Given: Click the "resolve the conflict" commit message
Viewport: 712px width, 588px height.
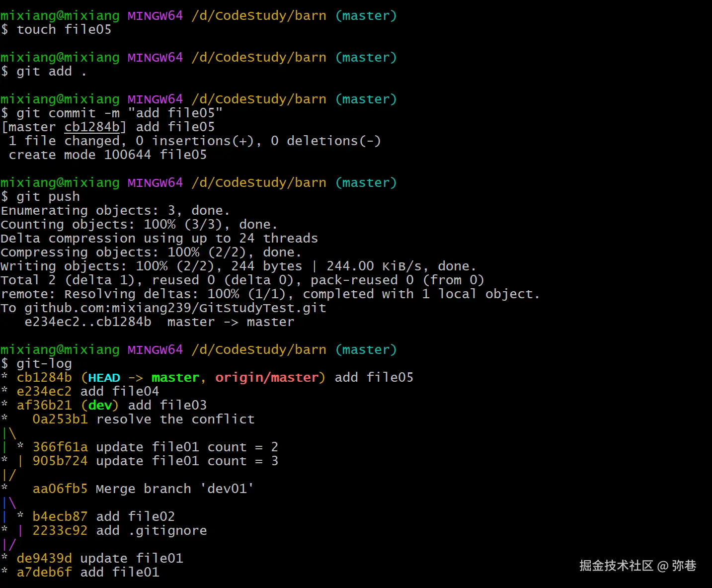Looking at the screenshot, I should click(x=175, y=420).
